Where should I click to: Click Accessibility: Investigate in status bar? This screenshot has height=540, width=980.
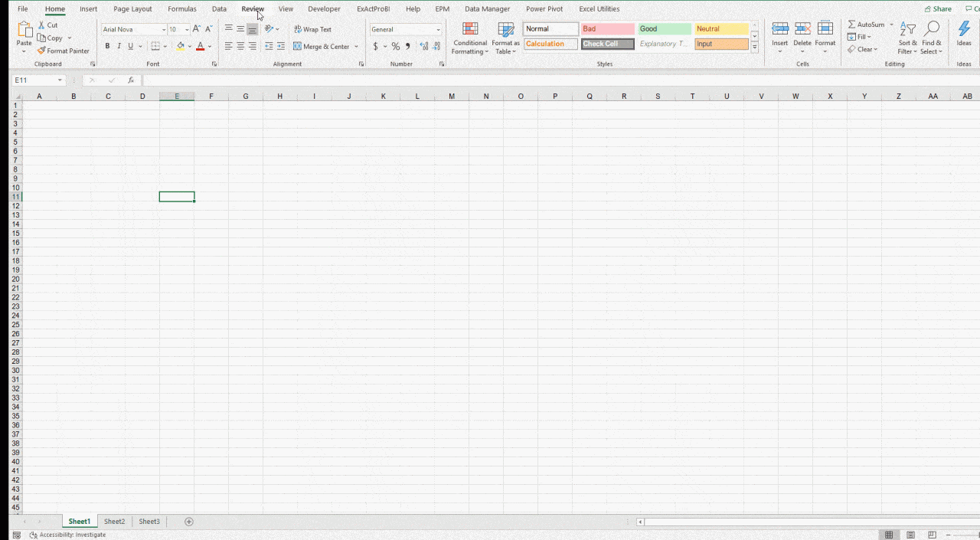(67, 535)
